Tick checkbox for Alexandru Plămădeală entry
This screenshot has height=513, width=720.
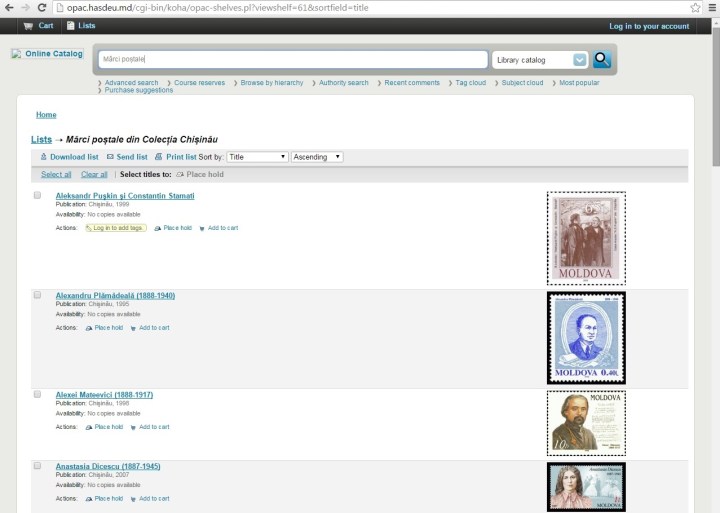click(x=37, y=295)
